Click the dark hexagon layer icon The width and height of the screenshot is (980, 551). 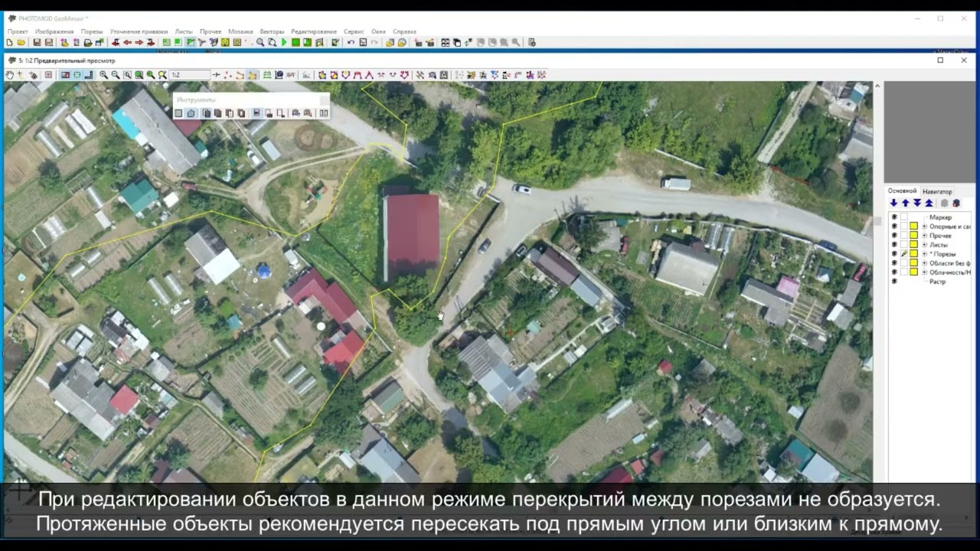956,203
